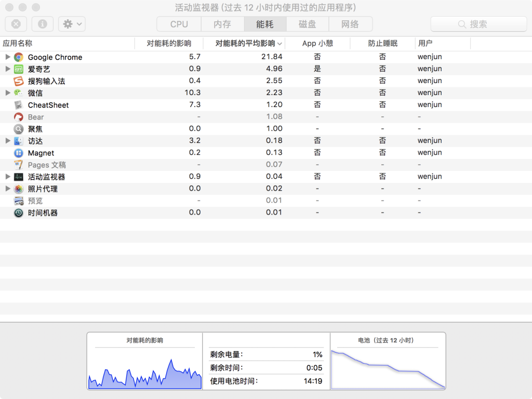Click the 搜索 search field
This screenshot has height=399, width=532.
[x=478, y=24]
